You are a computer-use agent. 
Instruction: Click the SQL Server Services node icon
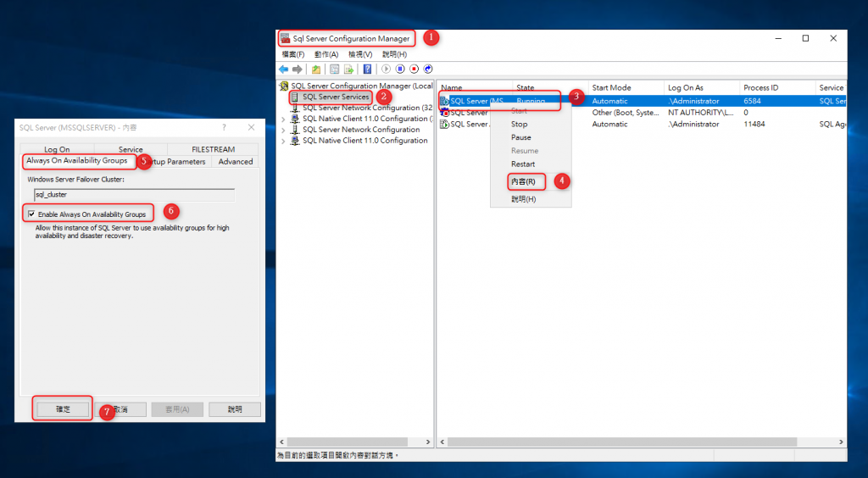click(296, 97)
